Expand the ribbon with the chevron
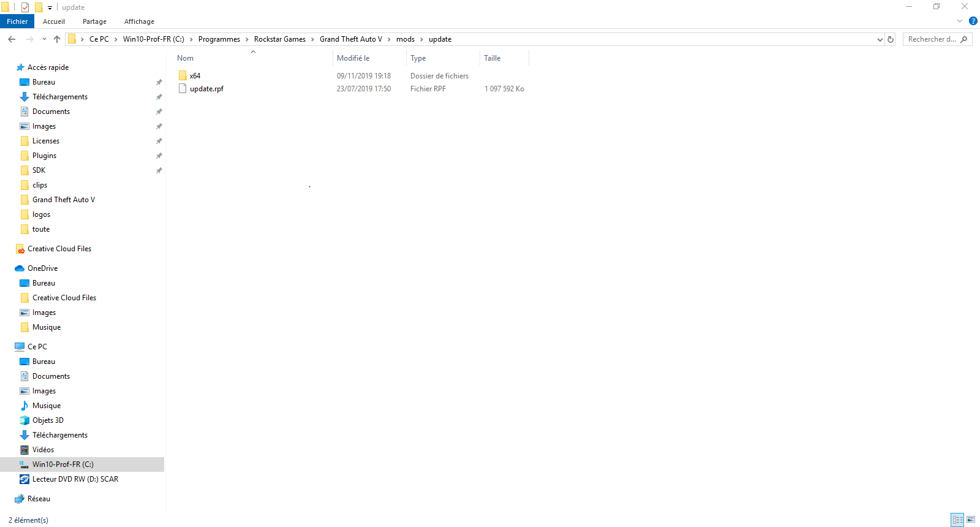The width and height of the screenshot is (980, 527). pyautogui.click(x=960, y=21)
